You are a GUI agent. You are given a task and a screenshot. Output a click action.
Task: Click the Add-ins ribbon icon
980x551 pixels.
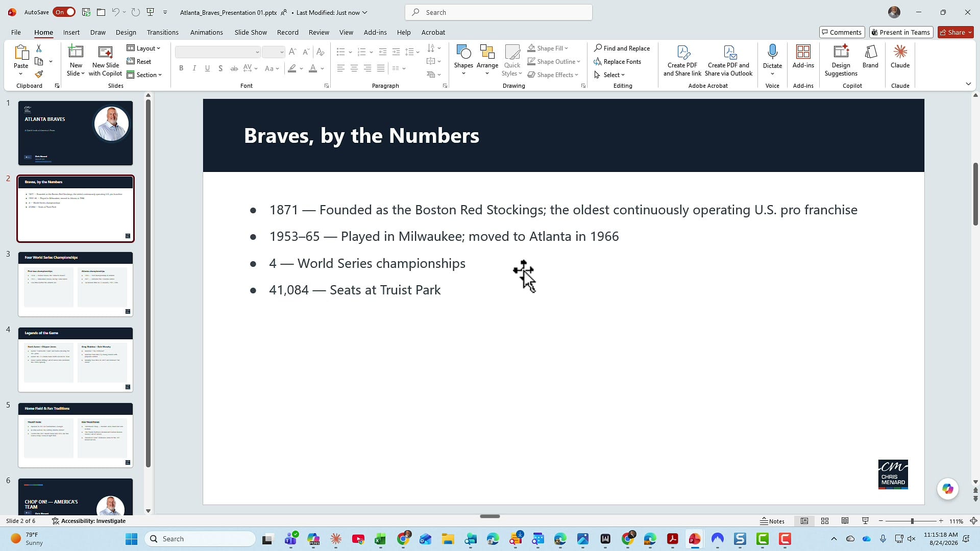pos(803,57)
